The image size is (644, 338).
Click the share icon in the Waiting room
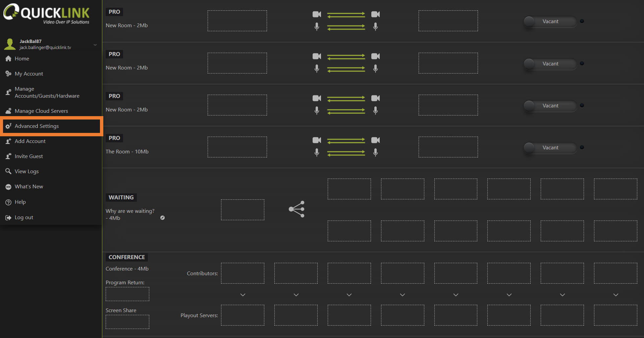(x=297, y=209)
